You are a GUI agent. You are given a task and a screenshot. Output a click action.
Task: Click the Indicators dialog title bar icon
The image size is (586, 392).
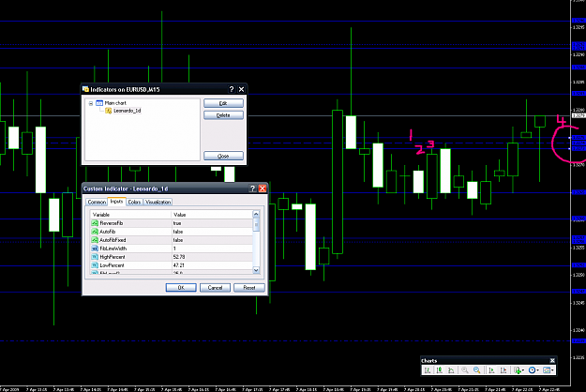(85, 89)
